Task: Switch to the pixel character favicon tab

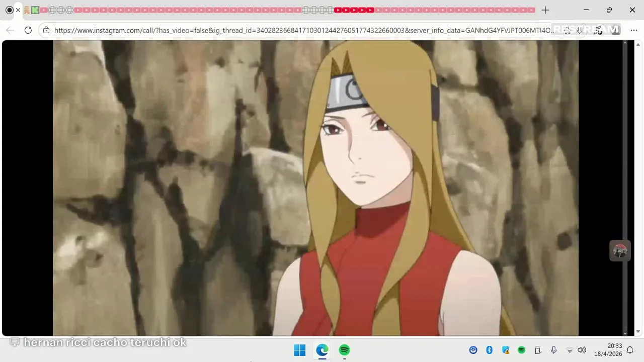Action: (x=27, y=10)
